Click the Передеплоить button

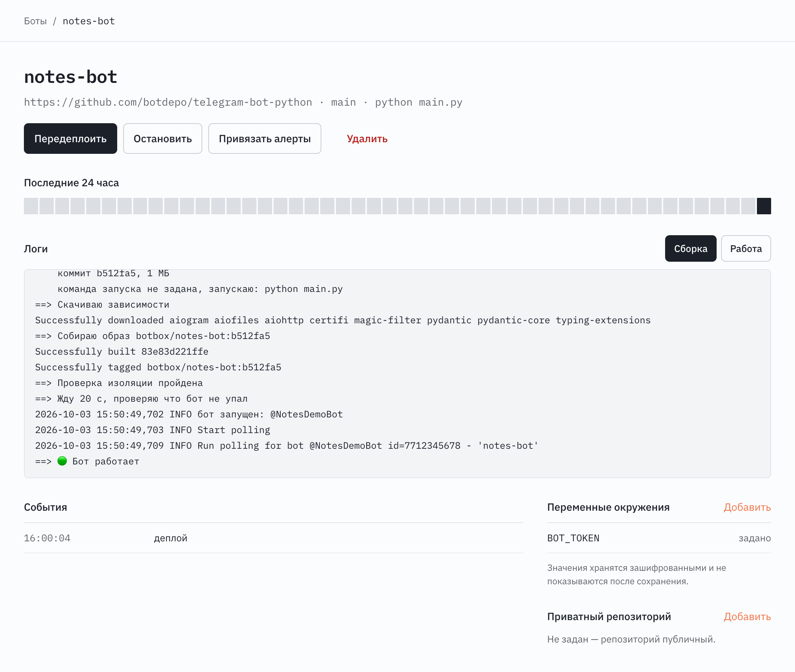pos(71,139)
